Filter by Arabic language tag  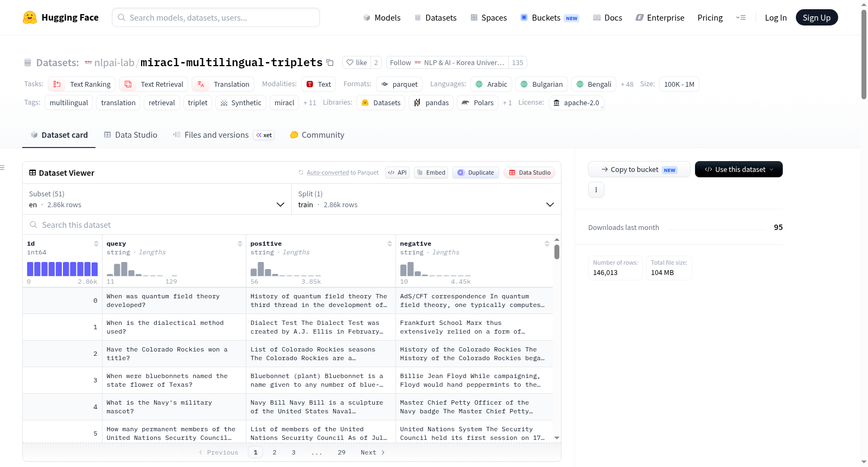click(492, 84)
